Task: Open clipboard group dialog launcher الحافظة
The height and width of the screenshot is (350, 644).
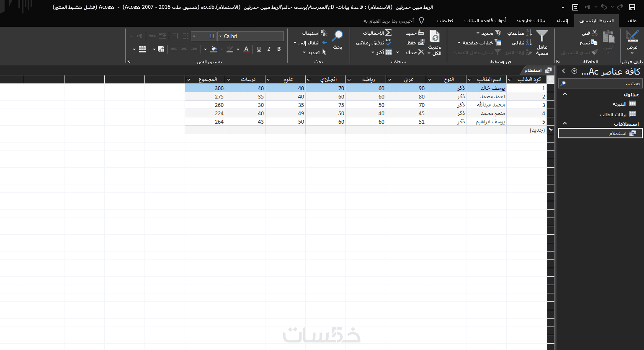Action: coord(557,62)
